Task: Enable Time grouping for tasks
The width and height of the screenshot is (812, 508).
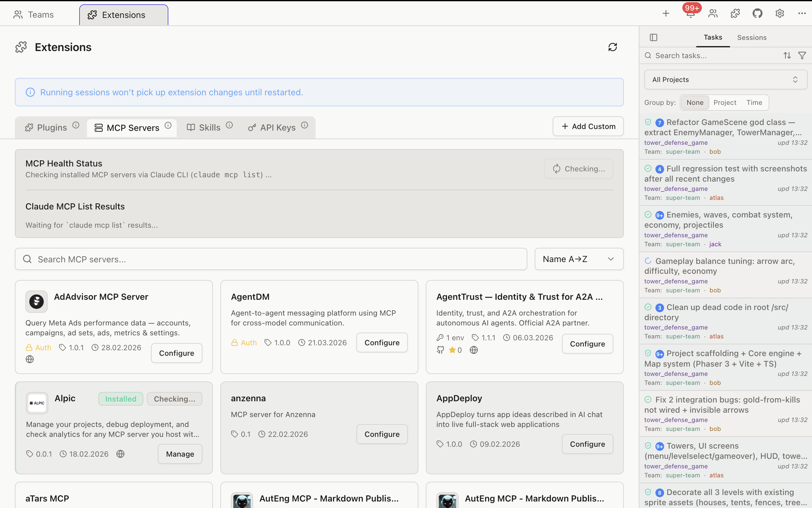Action: pyautogui.click(x=754, y=102)
